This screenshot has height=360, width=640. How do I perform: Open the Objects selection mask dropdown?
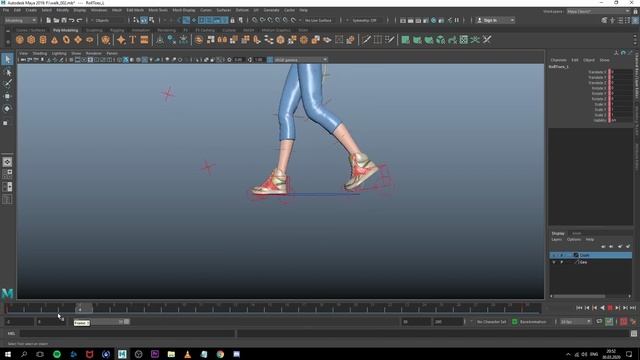[106, 20]
